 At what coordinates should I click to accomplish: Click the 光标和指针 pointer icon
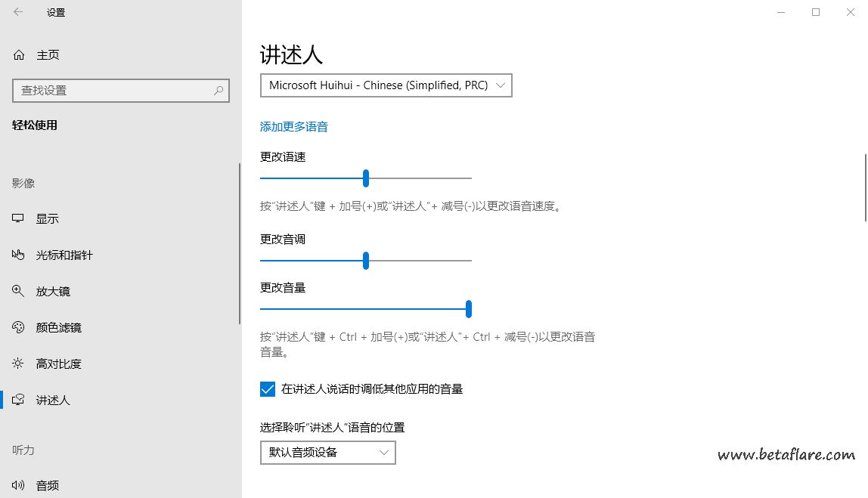click(x=19, y=255)
